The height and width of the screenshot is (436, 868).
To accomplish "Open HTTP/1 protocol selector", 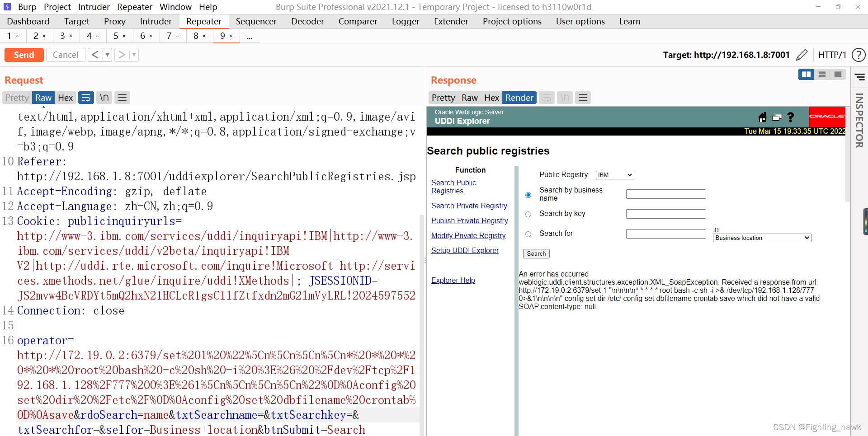I will click(832, 55).
